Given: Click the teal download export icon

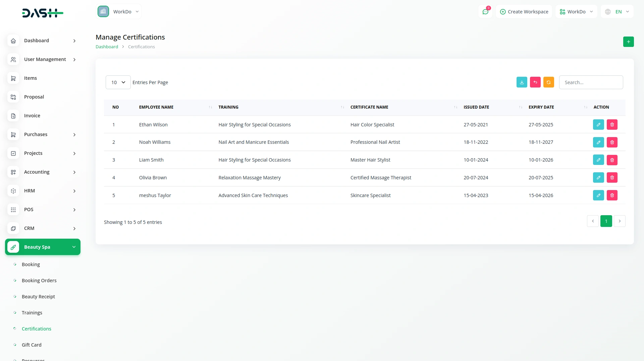Looking at the screenshot, I should [x=522, y=82].
